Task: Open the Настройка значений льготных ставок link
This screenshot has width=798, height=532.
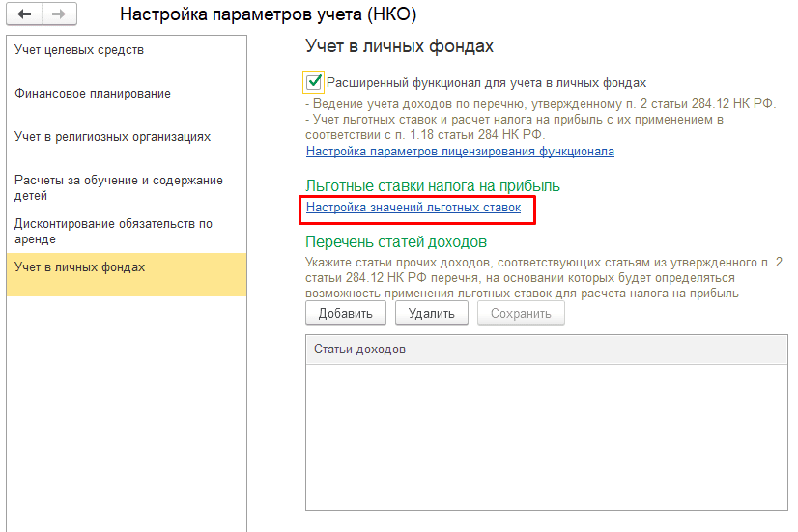Action: coord(413,208)
